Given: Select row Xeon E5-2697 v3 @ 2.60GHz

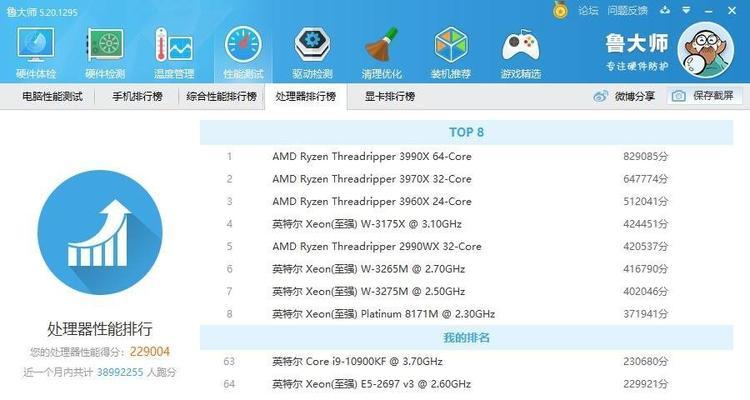Looking at the screenshot, I should click(x=466, y=384).
